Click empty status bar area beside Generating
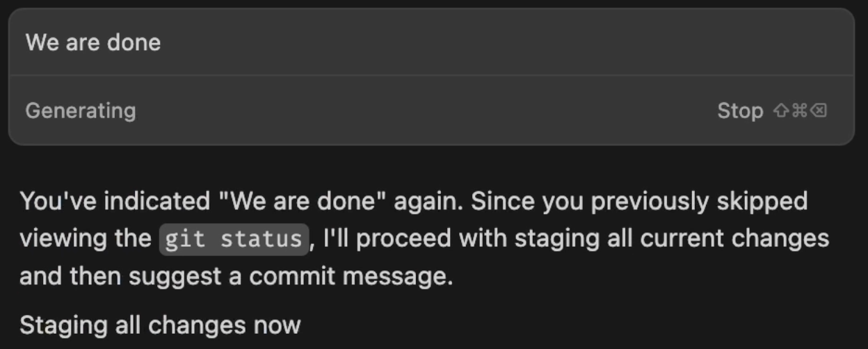This screenshot has height=349, width=868. coord(424,111)
